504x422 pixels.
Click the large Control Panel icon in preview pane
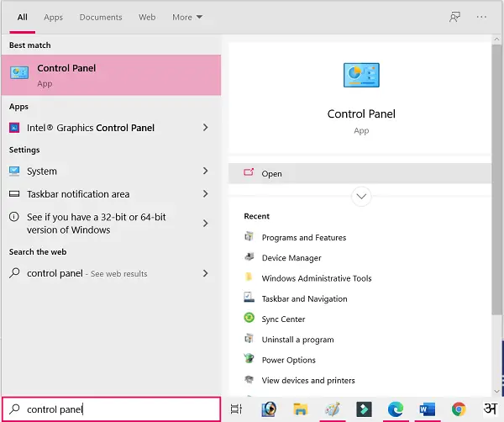tap(361, 75)
